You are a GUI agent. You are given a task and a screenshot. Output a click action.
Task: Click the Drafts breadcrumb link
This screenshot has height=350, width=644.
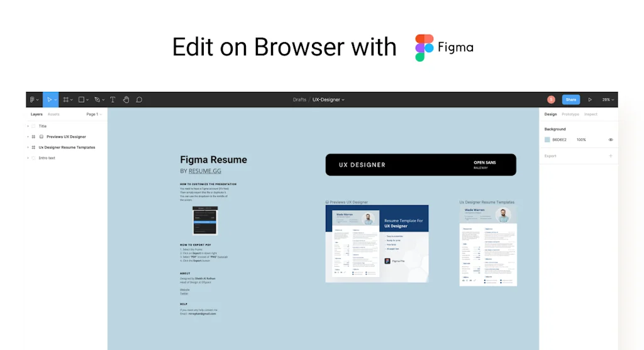tap(299, 99)
